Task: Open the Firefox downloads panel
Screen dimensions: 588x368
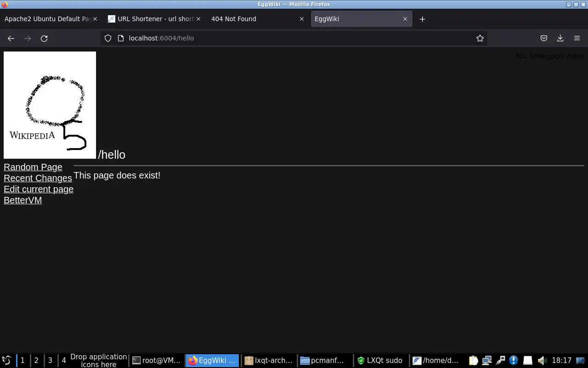Action: pyautogui.click(x=560, y=38)
